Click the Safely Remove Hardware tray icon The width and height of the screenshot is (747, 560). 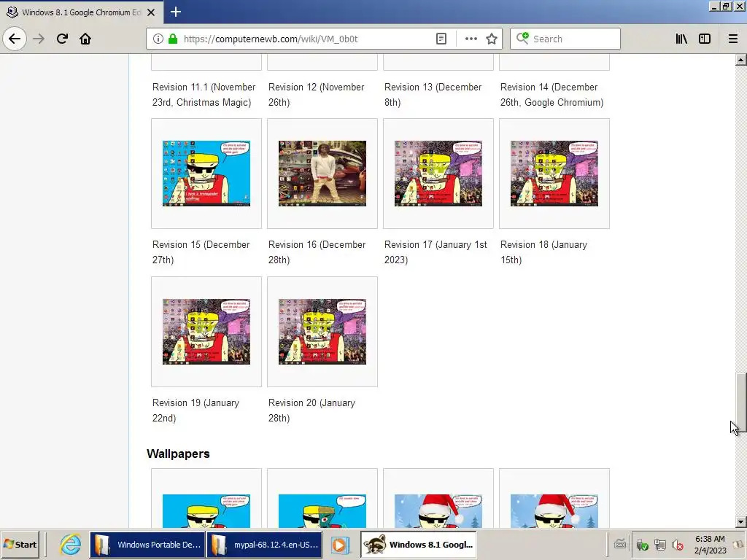(642, 544)
